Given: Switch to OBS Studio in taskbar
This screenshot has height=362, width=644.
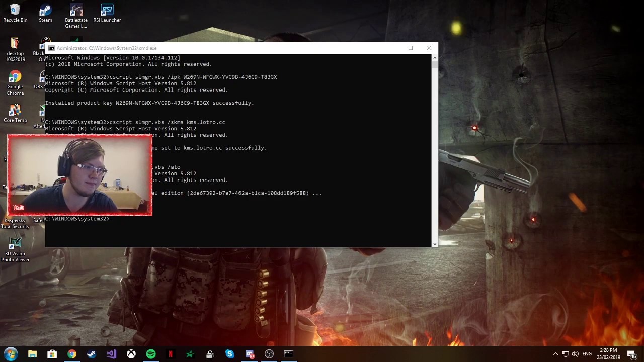Looking at the screenshot, I should pyautogui.click(x=269, y=354).
